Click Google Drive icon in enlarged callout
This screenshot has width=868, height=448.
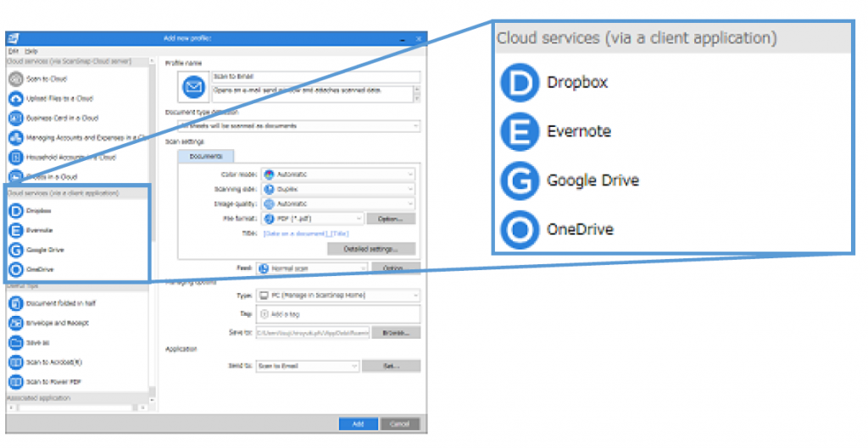[520, 181]
